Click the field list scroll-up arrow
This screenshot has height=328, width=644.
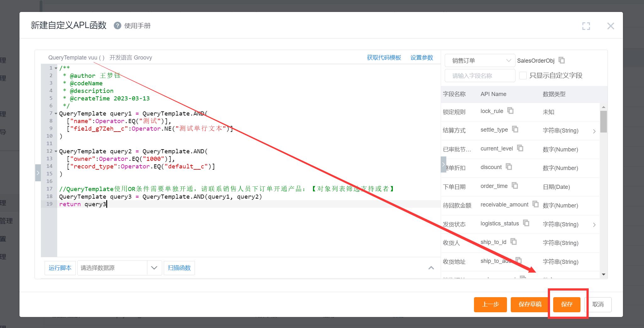click(x=603, y=107)
